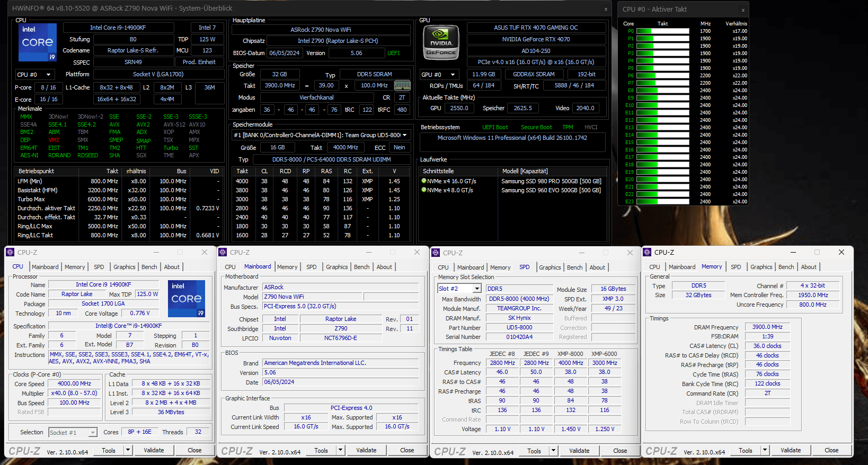The image size is (868, 465).
Task: Click the Validate button in CPU-Z CPU window
Action: point(154,450)
